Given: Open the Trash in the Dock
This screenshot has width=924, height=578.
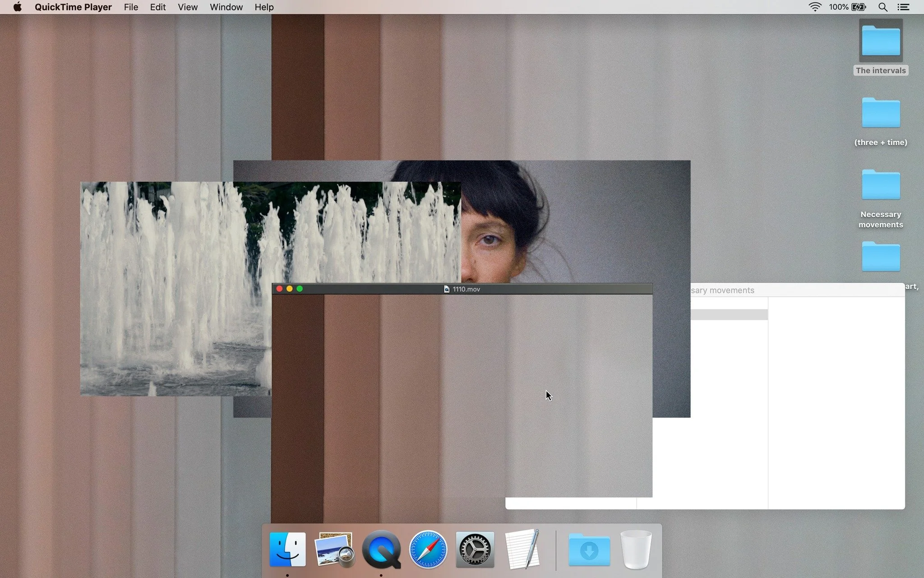Looking at the screenshot, I should (x=636, y=550).
